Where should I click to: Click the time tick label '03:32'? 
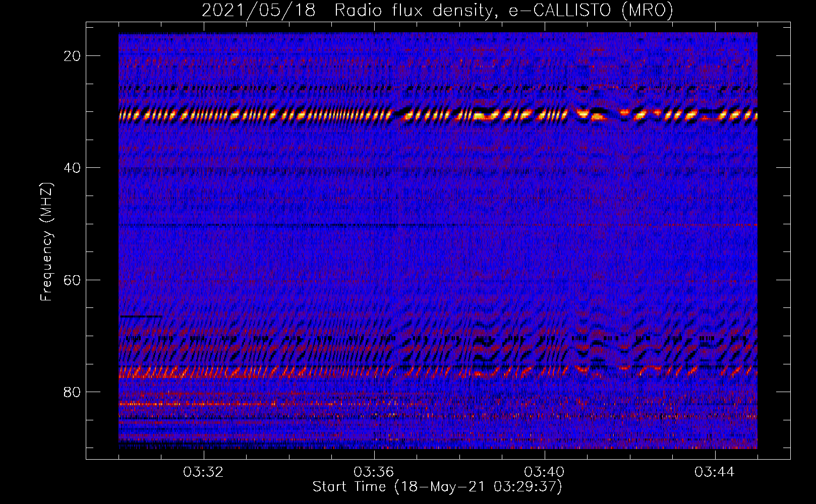203,472
